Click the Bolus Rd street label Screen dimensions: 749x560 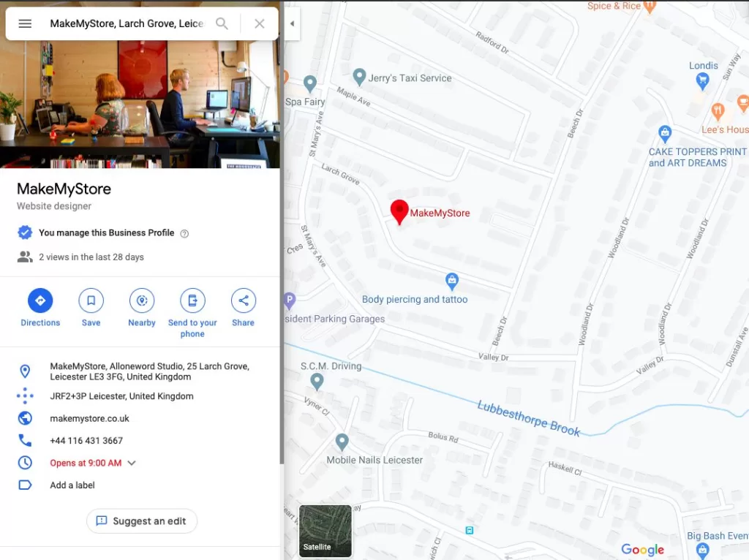pyautogui.click(x=443, y=437)
